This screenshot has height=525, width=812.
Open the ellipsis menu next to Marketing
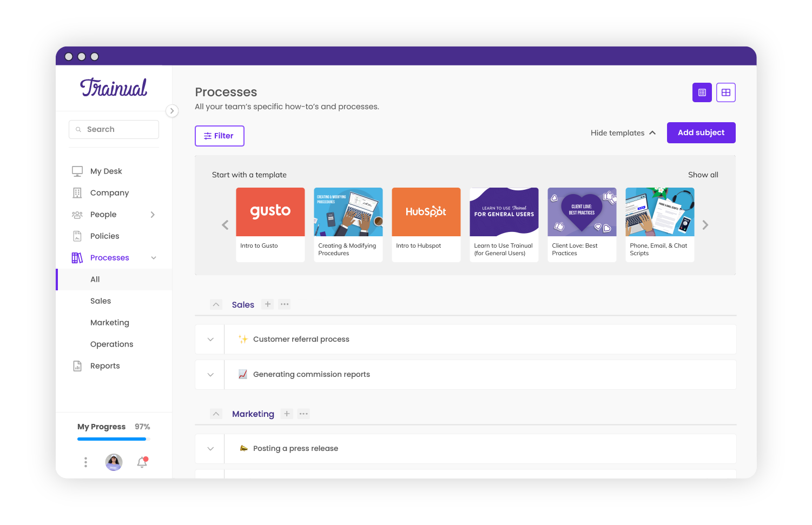[x=303, y=414]
